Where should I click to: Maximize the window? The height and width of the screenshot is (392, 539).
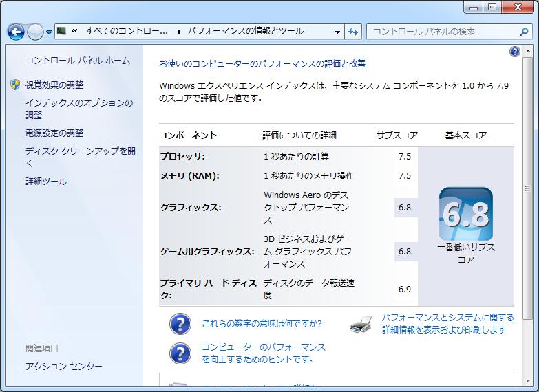click(x=492, y=7)
